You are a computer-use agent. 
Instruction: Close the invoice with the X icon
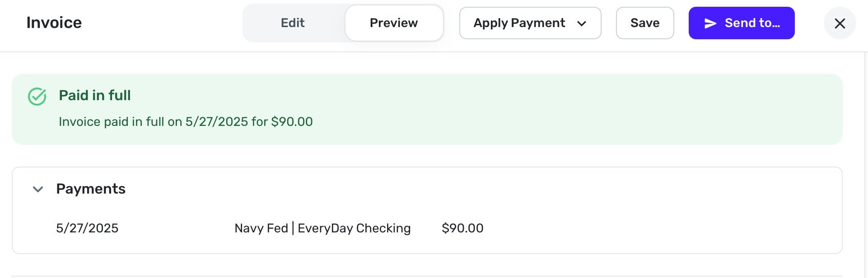pos(840,23)
